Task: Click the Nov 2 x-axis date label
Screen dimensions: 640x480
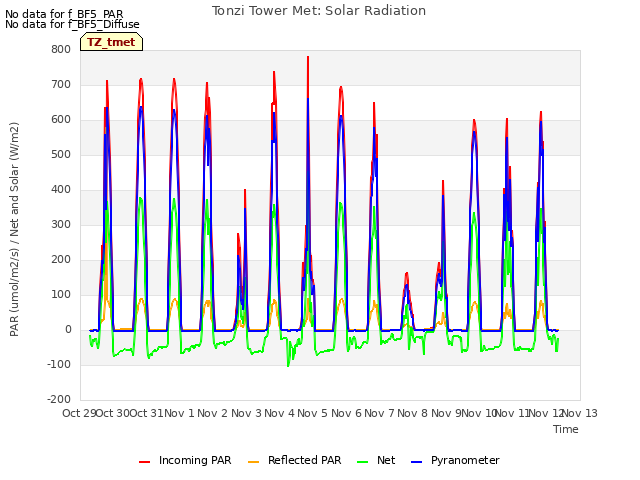Action: [x=213, y=413]
